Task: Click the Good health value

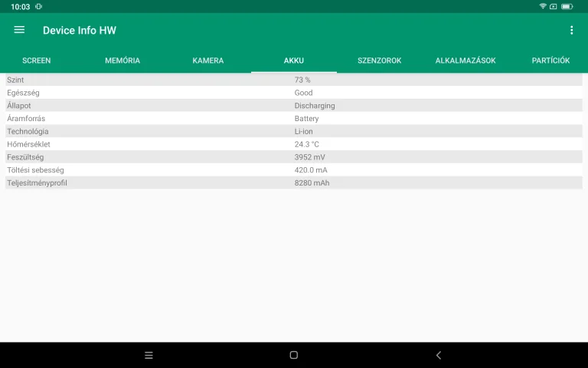Action: coord(303,93)
